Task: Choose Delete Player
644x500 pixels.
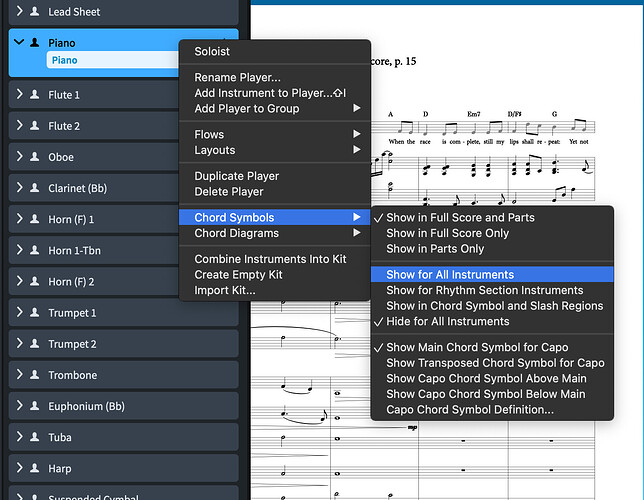Action: pyautogui.click(x=275, y=191)
